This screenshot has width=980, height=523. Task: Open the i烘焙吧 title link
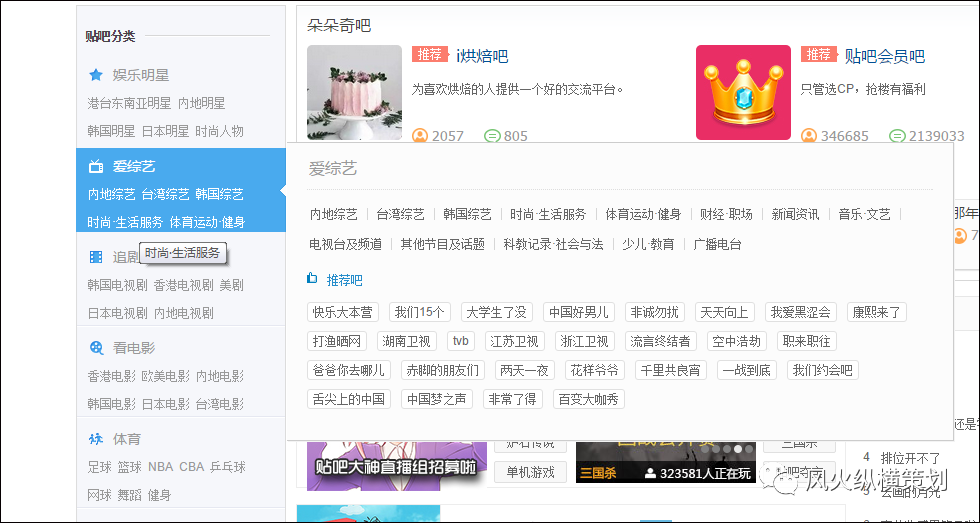(x=482, y=56)
